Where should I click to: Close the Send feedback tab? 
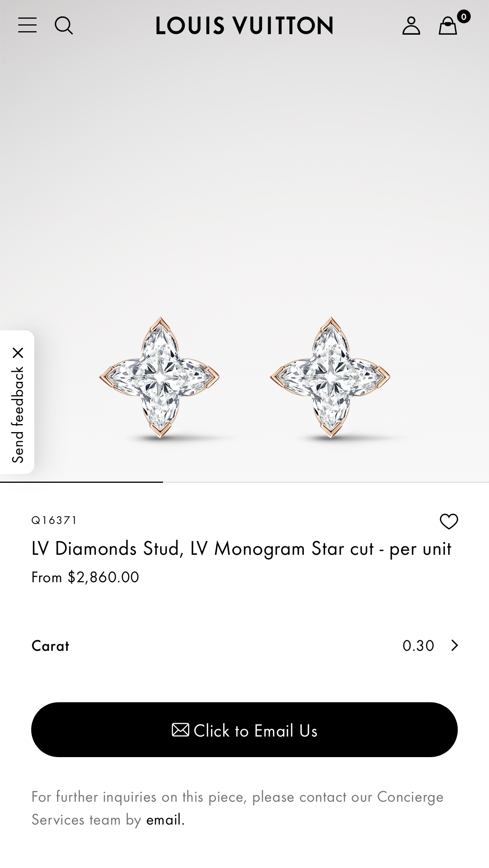coord(18,353)
